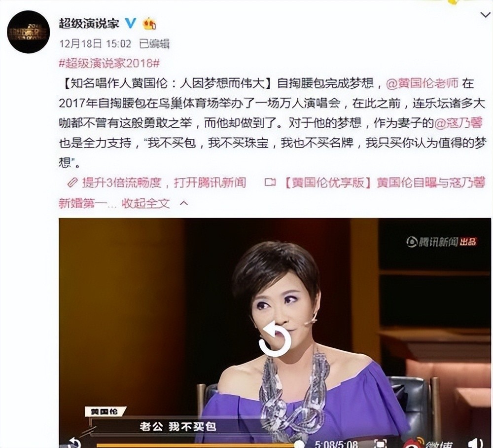Open the @寇乃馨 mention link
This screenshot has height=448, width=493.
pyautogui.click(x=458, y=123)
